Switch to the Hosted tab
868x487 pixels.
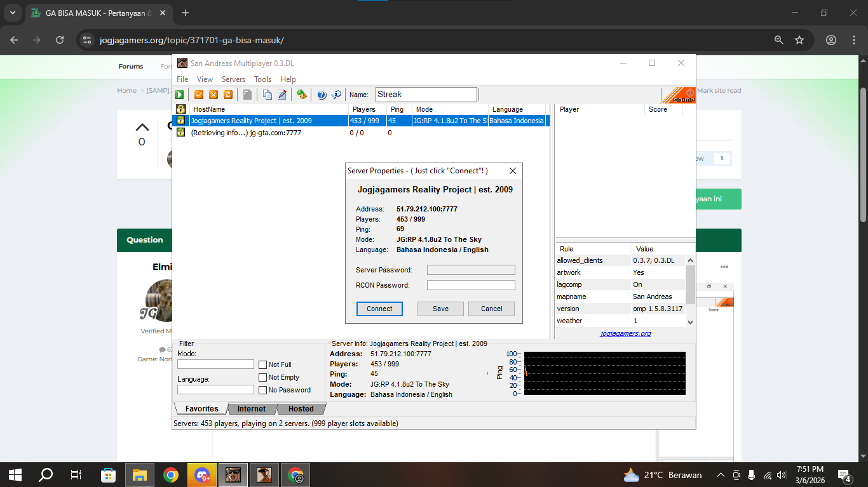click(x=301, y=409)
